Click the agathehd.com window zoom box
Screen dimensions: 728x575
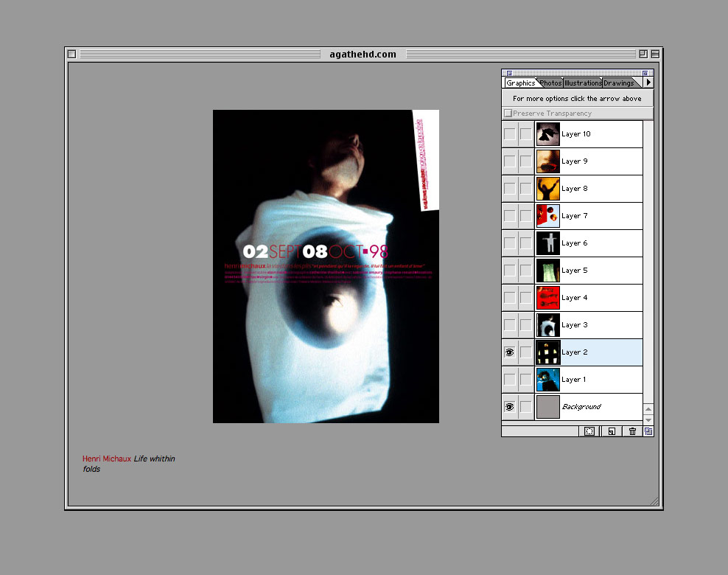643,54
